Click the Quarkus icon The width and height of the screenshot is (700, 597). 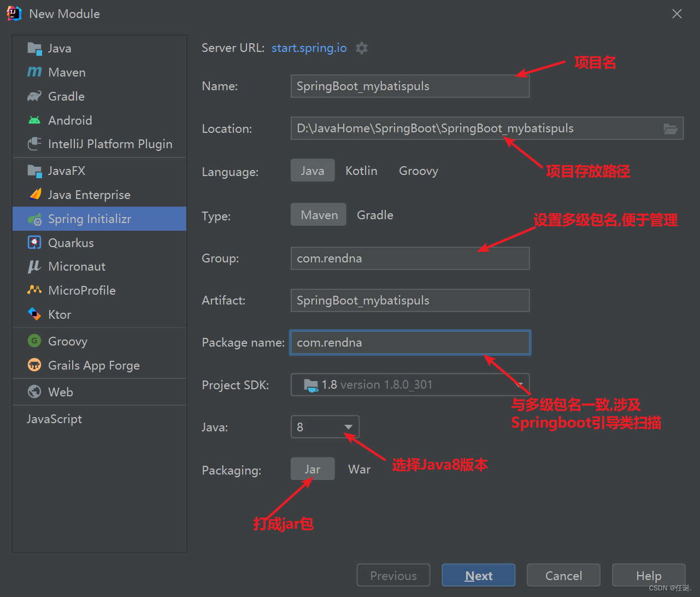point(34,243)
